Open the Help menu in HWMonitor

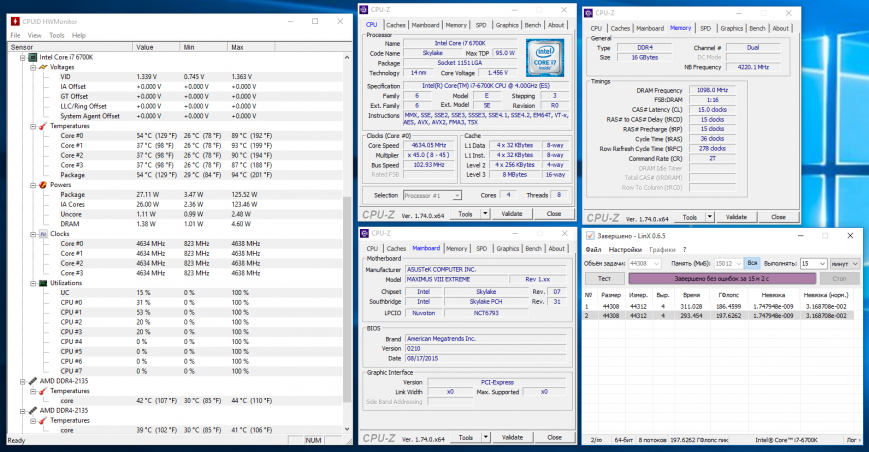click(79, 35)
